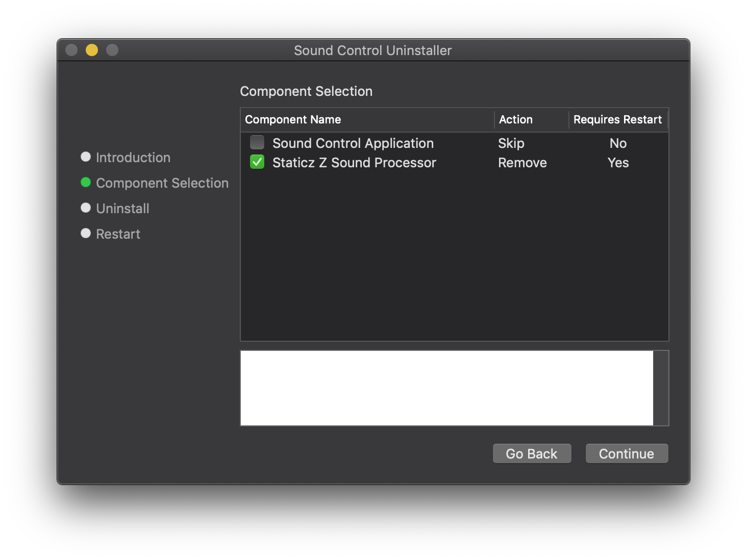
Task: Click the description box vertical scrollbar
Action: pos(661,388)
